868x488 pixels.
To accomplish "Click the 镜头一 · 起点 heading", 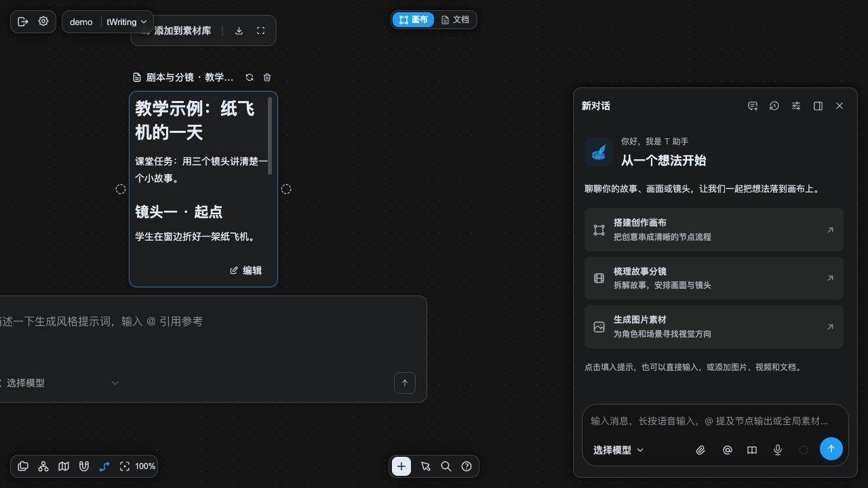I will click(178, 211).
